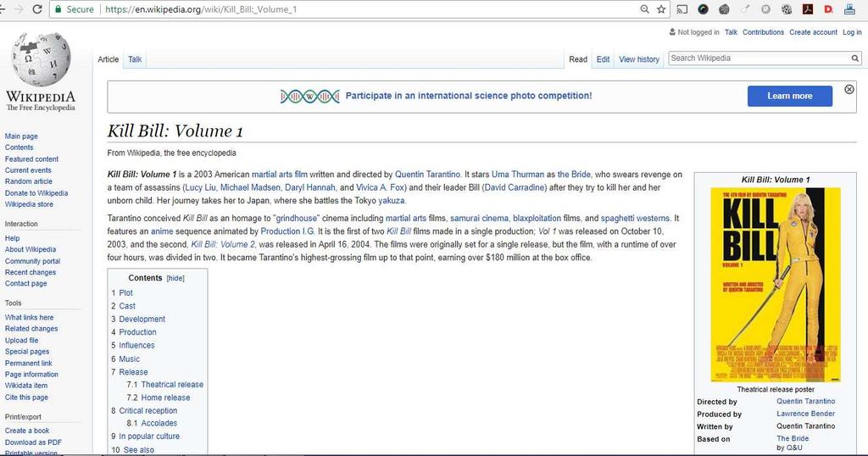Jump to Critical reception in Contents

[147, 410]
